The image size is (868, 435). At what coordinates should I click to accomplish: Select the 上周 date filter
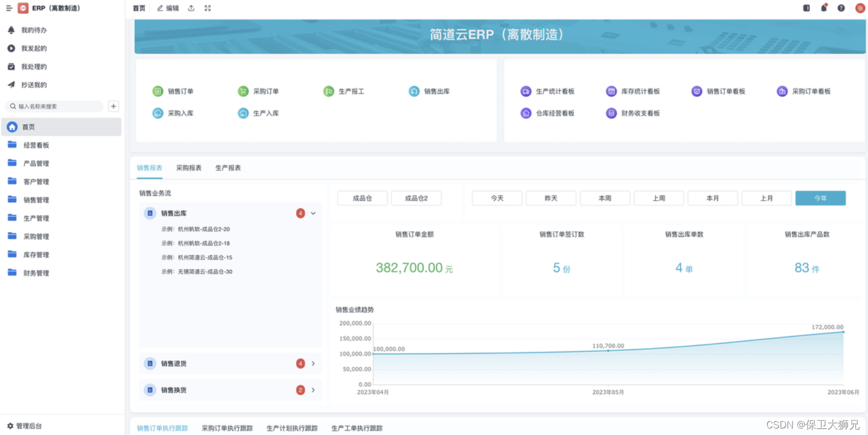coord(659,198)
